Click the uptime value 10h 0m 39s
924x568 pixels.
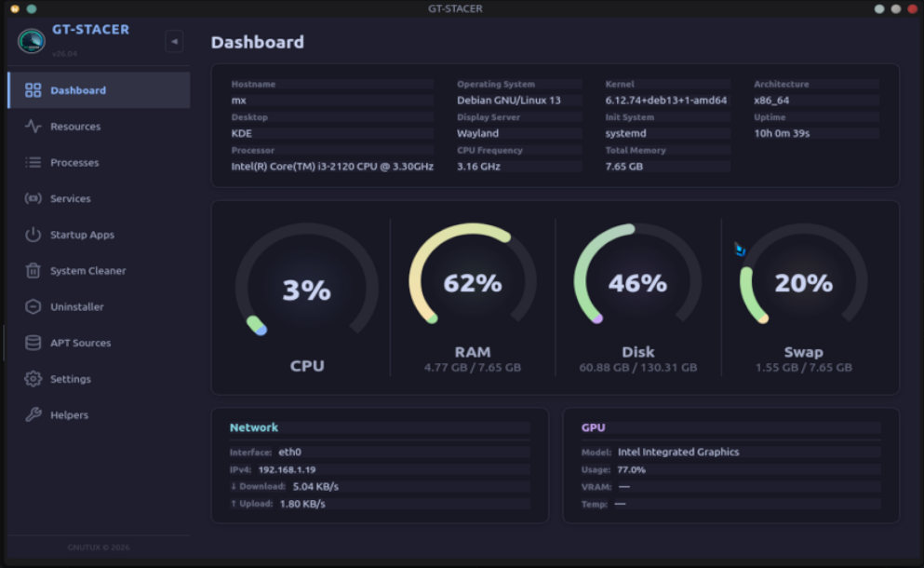[x=782, y=133]
